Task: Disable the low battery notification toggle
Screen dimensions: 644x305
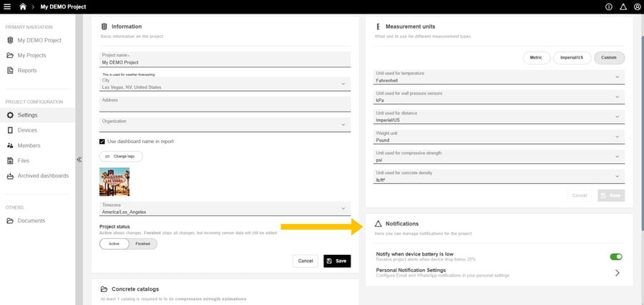Action: [x=615, y=256]
